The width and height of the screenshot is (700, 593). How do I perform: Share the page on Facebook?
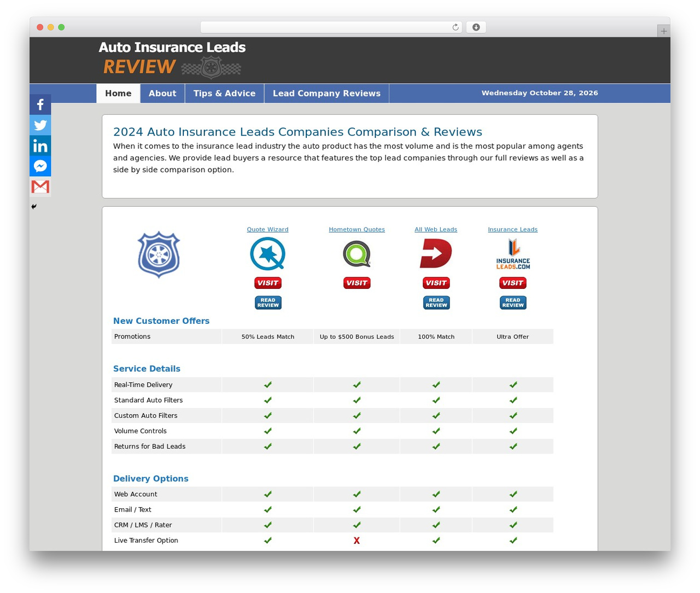coord(40,104)
